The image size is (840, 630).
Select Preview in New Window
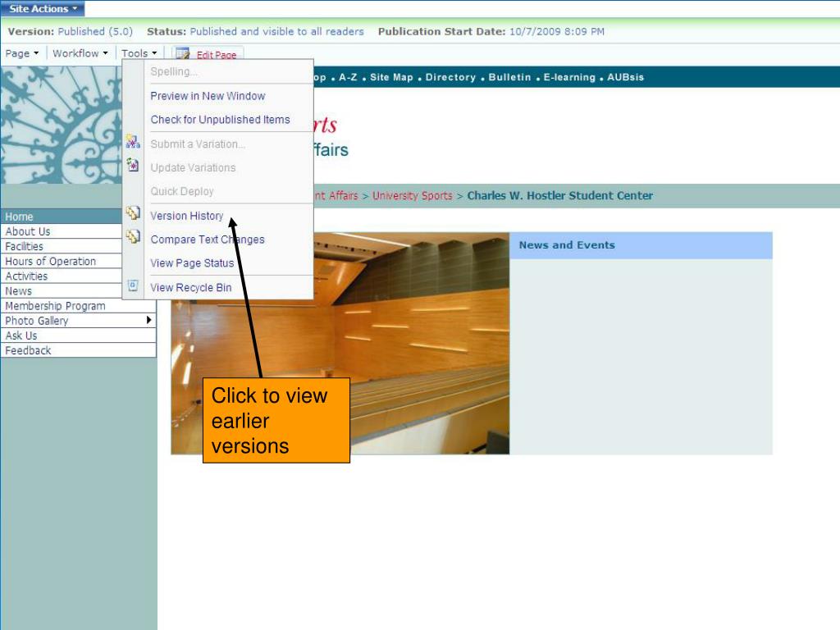click(x=208, y=96)
